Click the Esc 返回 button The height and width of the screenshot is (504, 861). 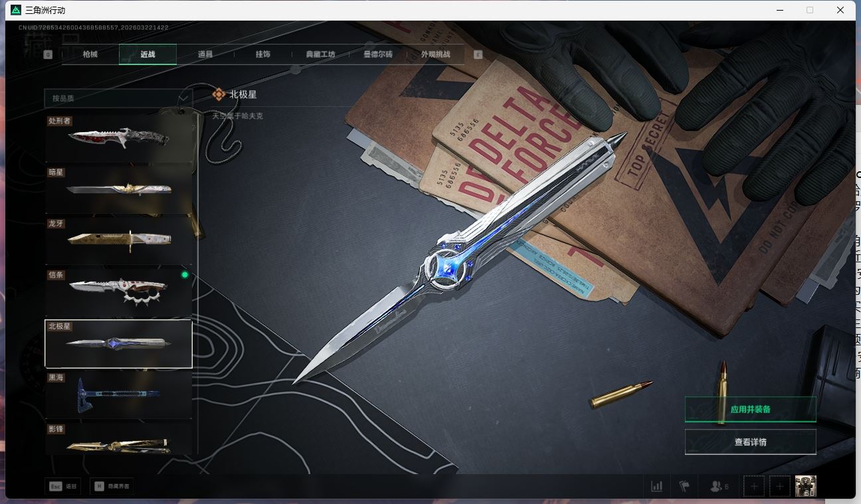[63, 486]
